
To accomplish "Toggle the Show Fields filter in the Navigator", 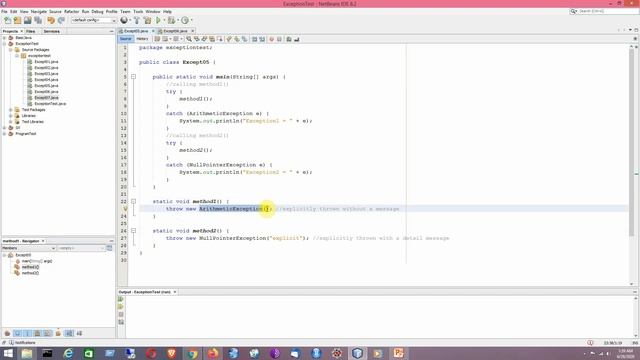I will (18, 333).
